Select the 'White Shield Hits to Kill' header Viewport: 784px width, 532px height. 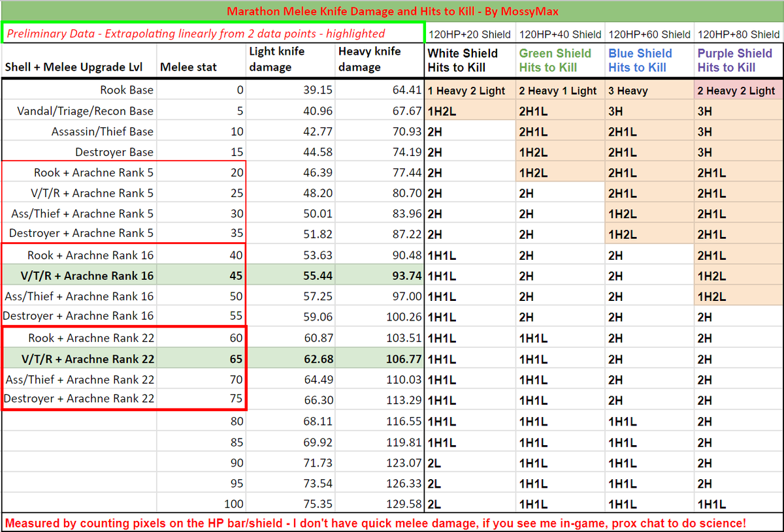click(x=470, y=61)
